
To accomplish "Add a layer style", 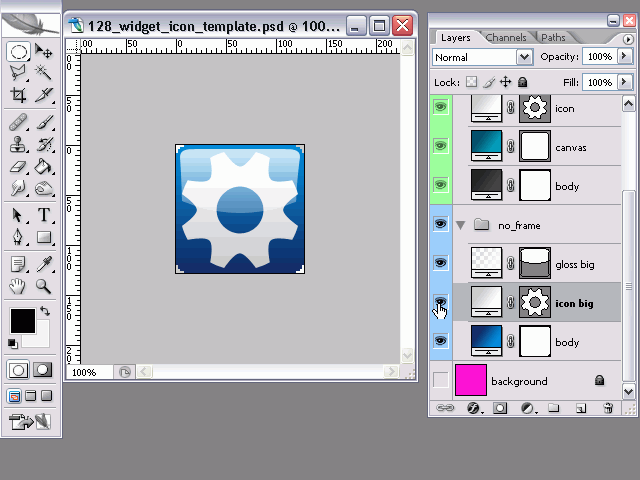I will 474,408.
